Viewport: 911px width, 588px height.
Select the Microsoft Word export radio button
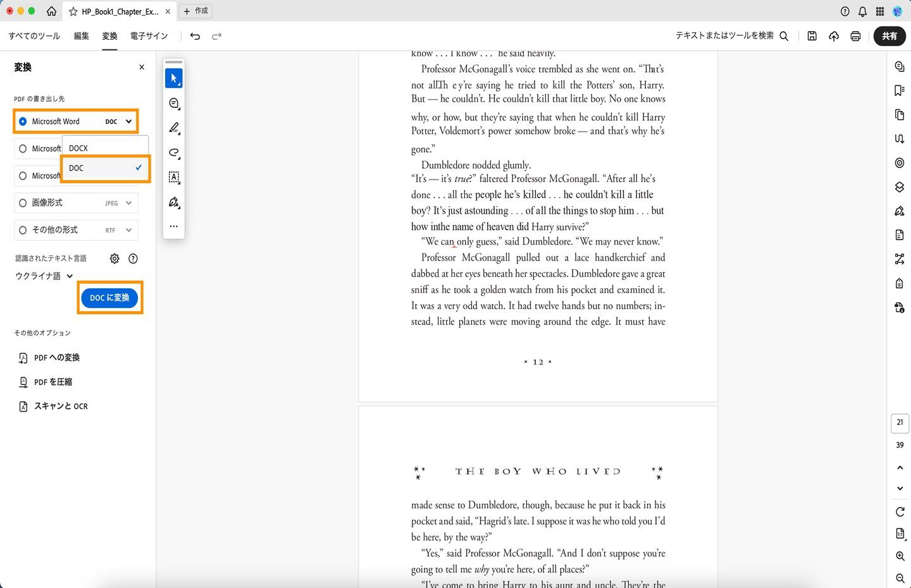click(x=23, y=121)
